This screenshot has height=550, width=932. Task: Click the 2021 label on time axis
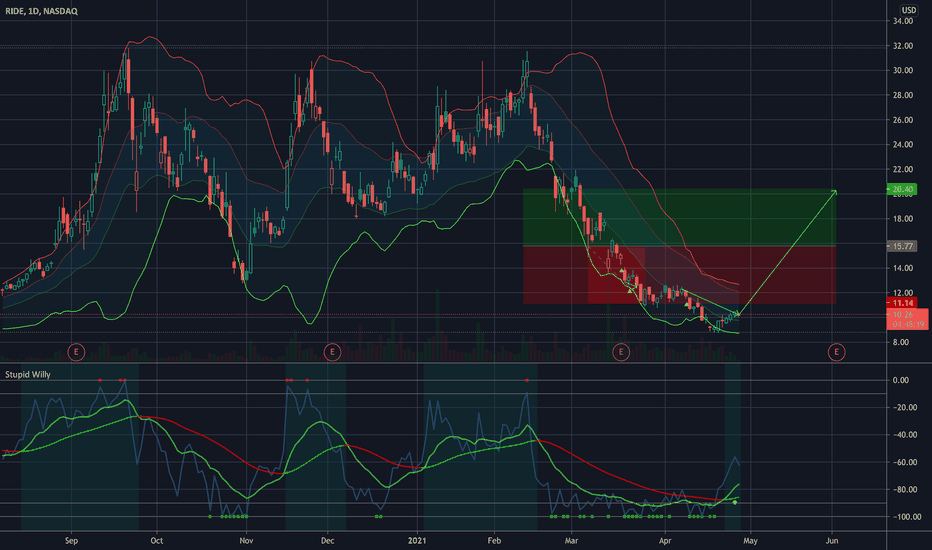pos(417,540)
